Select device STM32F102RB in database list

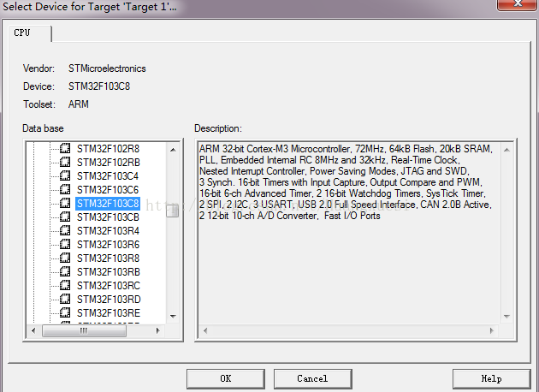pos(109,163)
